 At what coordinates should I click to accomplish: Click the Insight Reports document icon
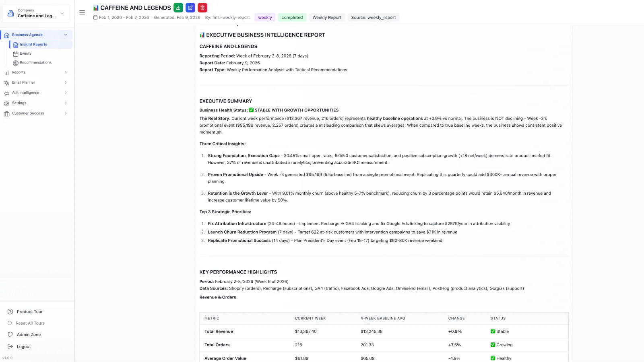click(16, 45)
